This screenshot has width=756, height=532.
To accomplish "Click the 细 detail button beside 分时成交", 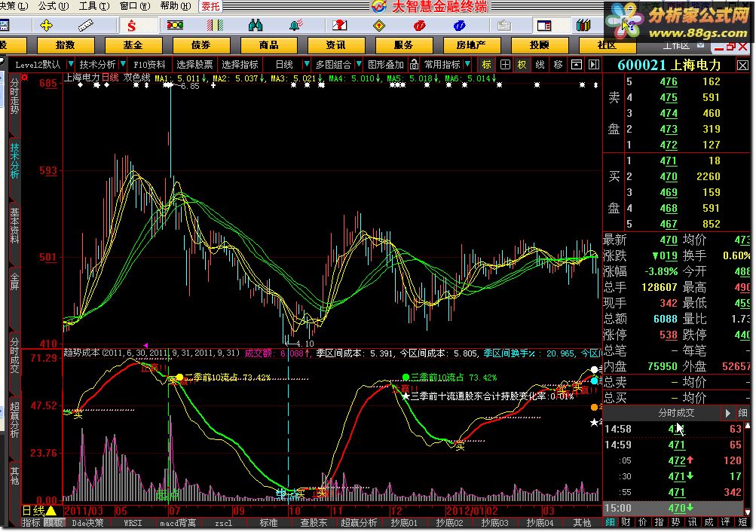I will pos(743,413).
